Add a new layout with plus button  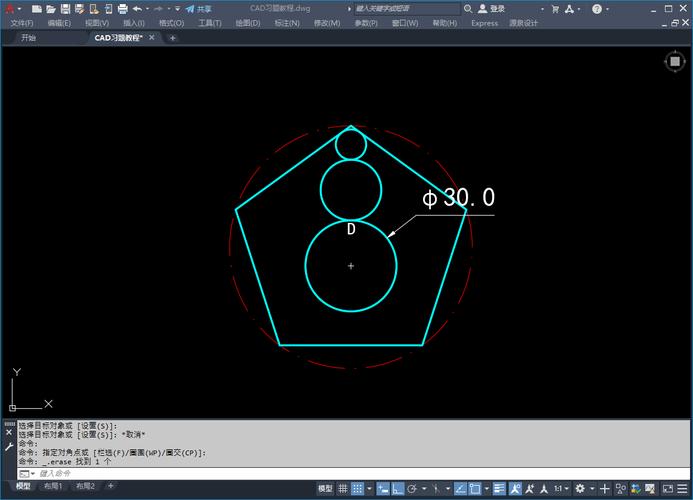click(111, 486)
